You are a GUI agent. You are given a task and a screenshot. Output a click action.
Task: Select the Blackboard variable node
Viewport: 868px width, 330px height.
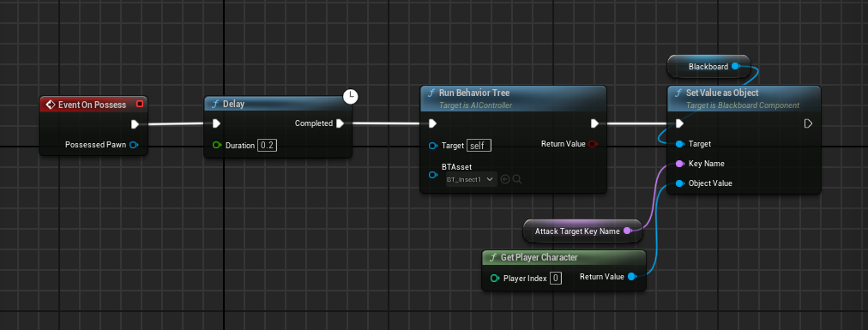tap(708, 66)
